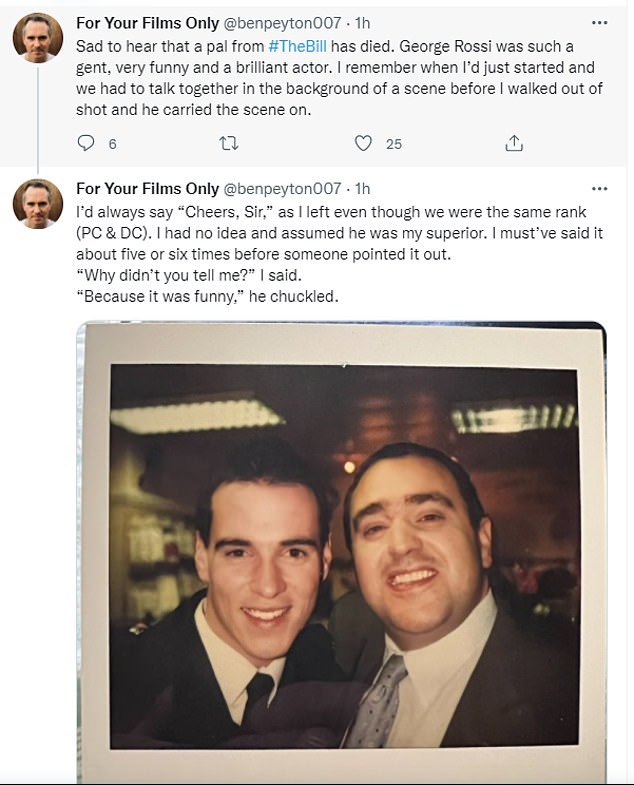Open more options on the first tweet
634x785 pixels.
(599, 23)
